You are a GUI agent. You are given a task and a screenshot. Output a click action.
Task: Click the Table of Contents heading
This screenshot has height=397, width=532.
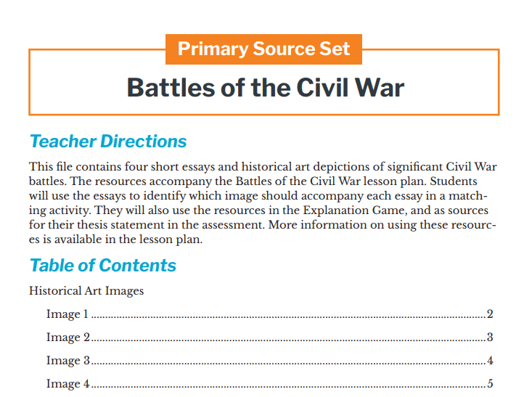click(102, 265)
